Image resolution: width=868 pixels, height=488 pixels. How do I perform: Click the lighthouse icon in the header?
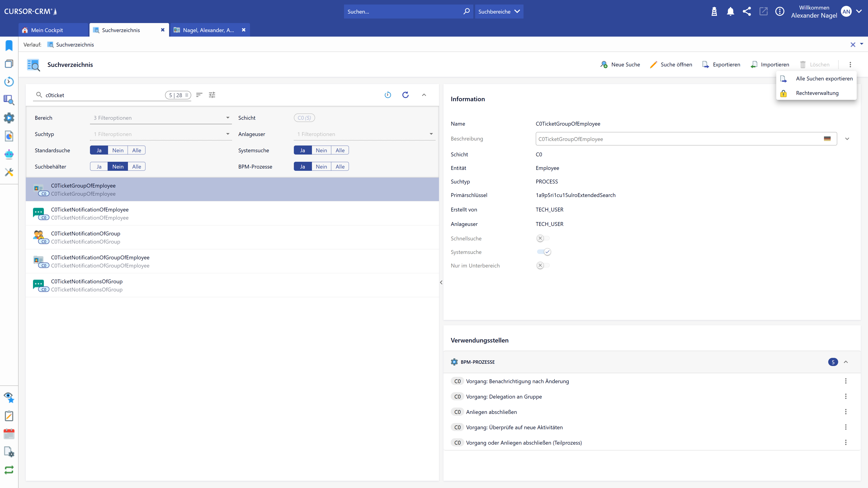714,12
